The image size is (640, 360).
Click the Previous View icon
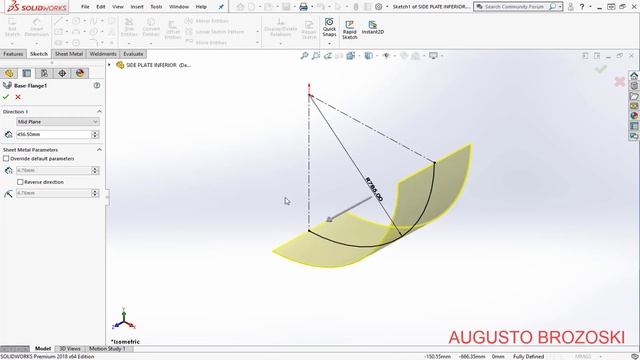(327, 56)
